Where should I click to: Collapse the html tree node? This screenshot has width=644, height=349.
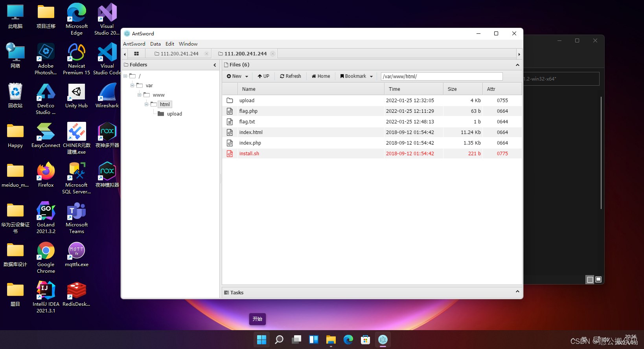coord(147,105)
